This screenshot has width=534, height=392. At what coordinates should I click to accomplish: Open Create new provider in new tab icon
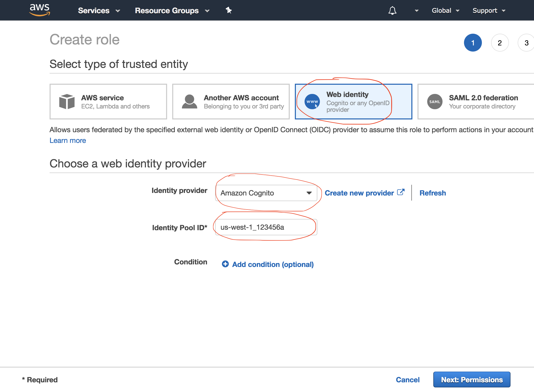tap(401, 192)
